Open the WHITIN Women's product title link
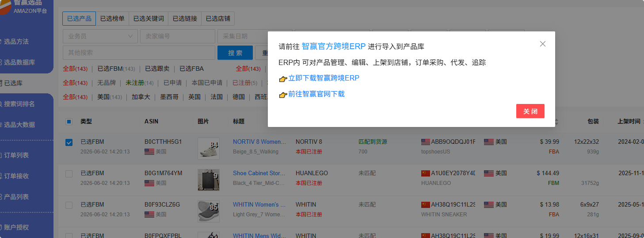The height and width of the screenshot is (238, 644). coord(259,205)
